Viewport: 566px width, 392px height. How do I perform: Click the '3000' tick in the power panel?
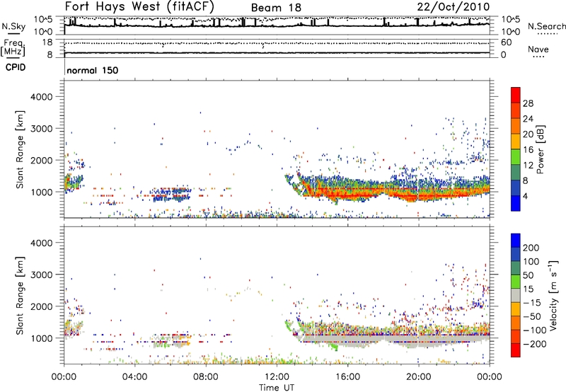(41, 129)
